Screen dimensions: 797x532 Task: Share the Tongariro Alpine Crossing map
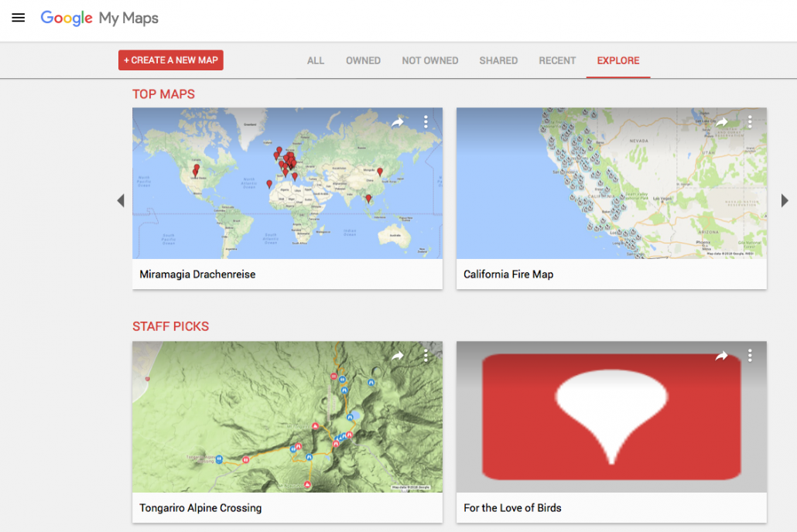pyautogui.click(x=398, y=356)
